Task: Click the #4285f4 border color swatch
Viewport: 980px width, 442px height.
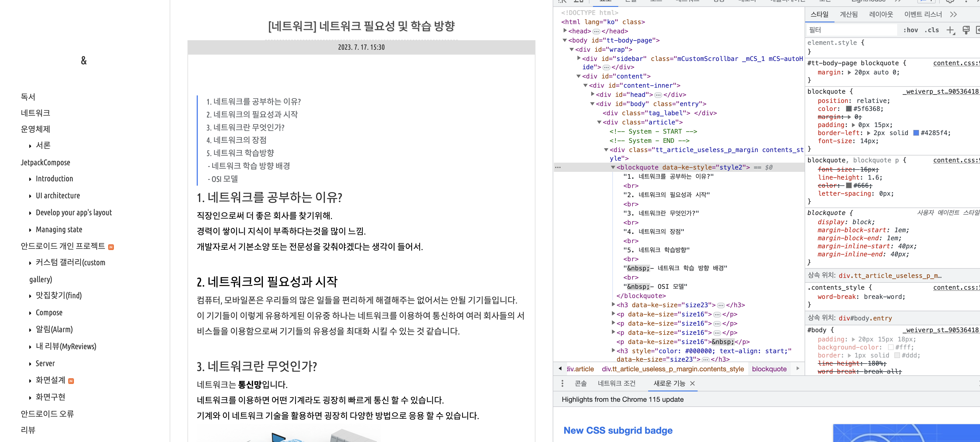Action: point(916,133)
